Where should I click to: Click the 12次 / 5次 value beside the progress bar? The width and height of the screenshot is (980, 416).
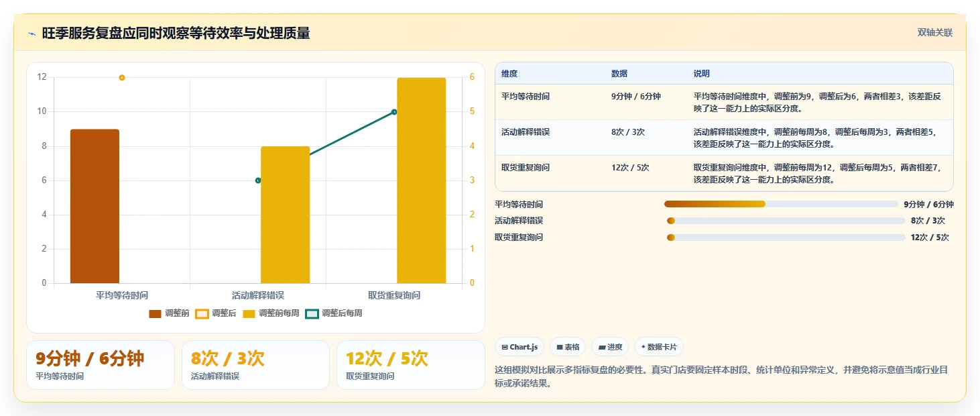point(930,238)
